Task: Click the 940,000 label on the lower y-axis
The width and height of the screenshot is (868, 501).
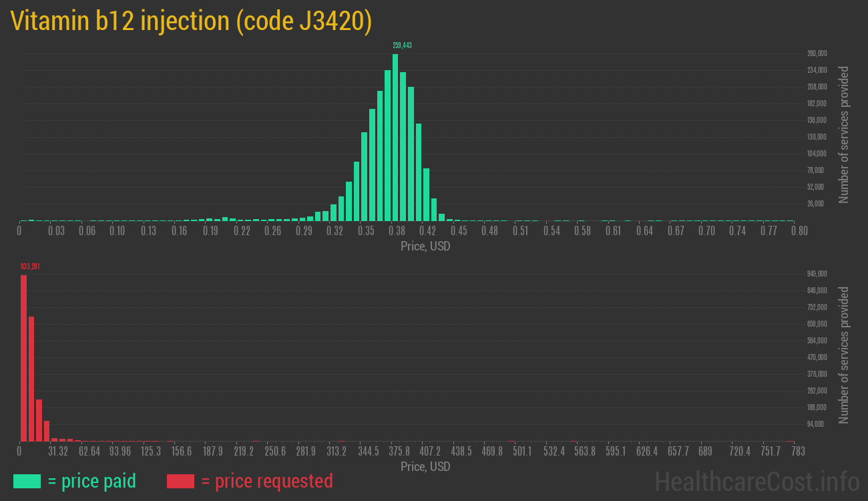Action: (x=817, y=274)
